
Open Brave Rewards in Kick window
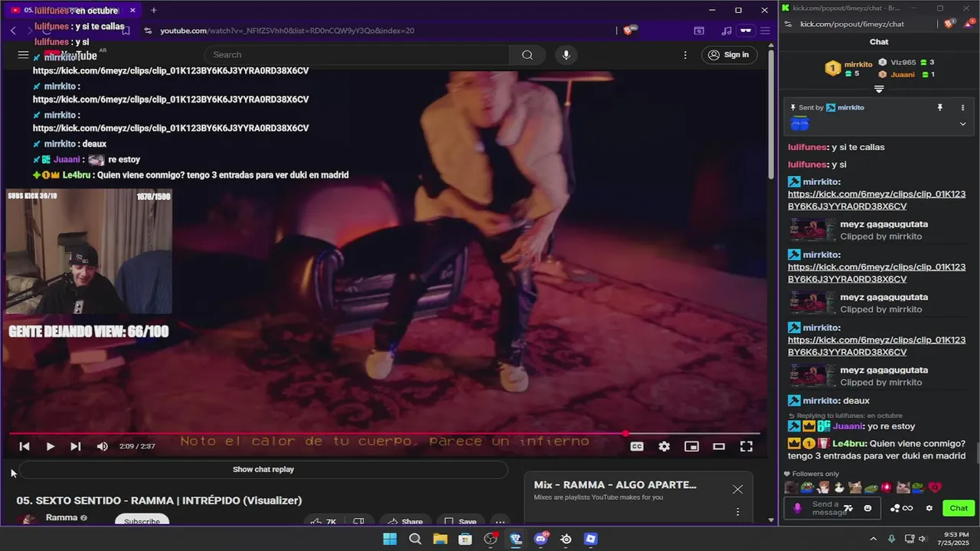pyautogui.click(x=969, y=24)
